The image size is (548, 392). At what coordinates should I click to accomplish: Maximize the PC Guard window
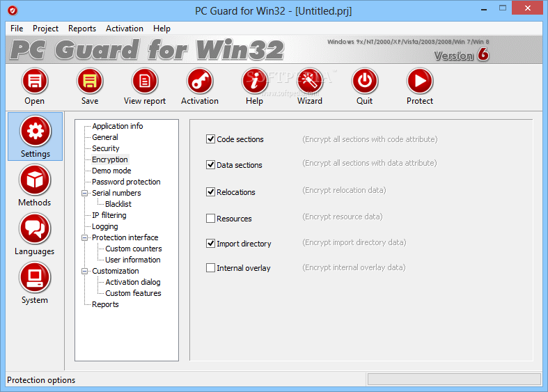coord(503,8)
